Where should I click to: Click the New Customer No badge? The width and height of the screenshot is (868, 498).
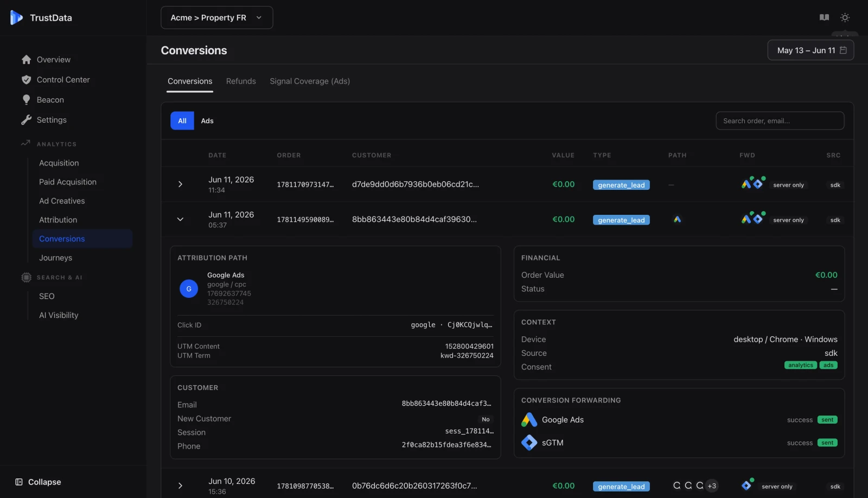pos(486,419)
